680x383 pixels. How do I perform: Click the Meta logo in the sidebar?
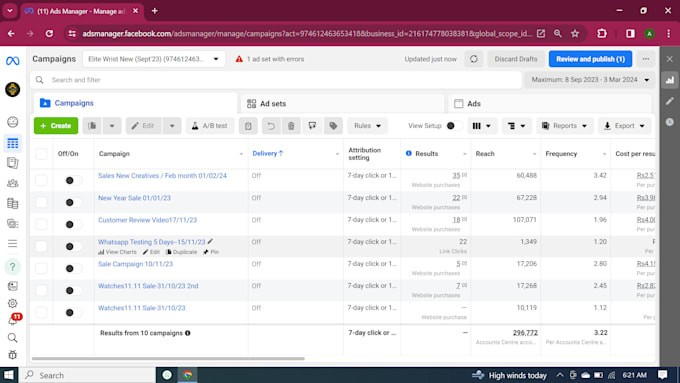pos(13,61)
